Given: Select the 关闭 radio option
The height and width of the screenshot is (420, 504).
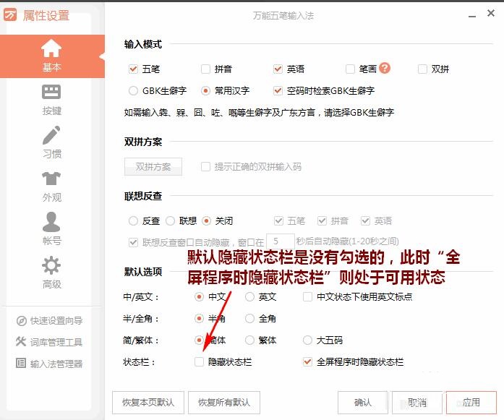Looking at the screenshot, I should 206,220.
